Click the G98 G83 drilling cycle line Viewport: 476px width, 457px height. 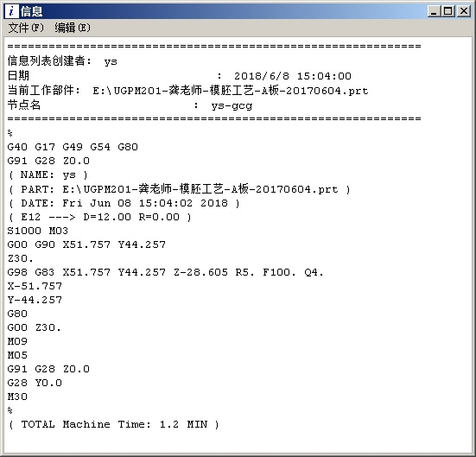click(165, 272)
